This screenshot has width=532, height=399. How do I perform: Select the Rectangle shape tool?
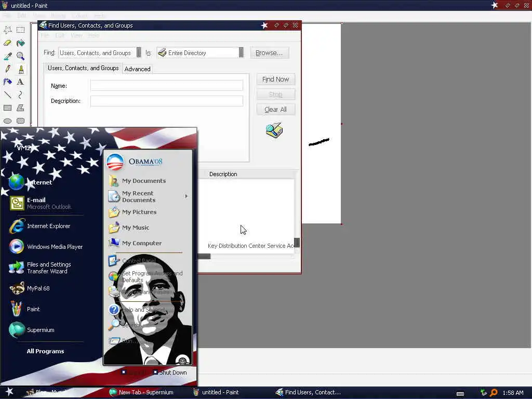(x=7, y=108)
